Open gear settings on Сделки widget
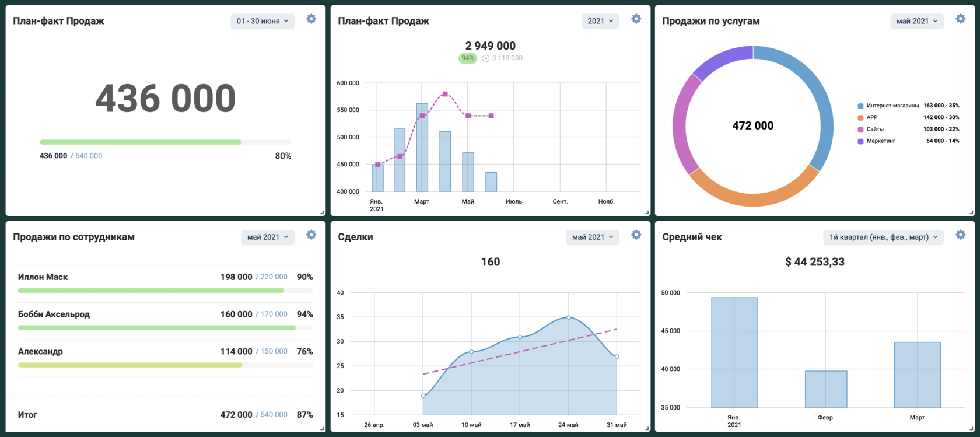This screenshot has height=437, width=980. coord(636,235)
